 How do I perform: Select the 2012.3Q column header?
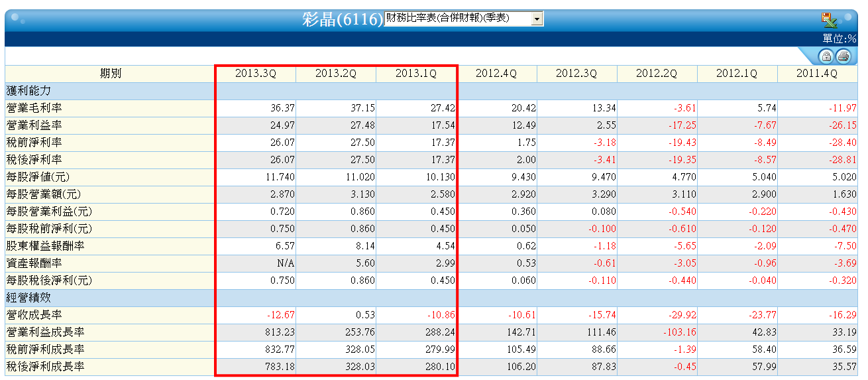(576, 74)
